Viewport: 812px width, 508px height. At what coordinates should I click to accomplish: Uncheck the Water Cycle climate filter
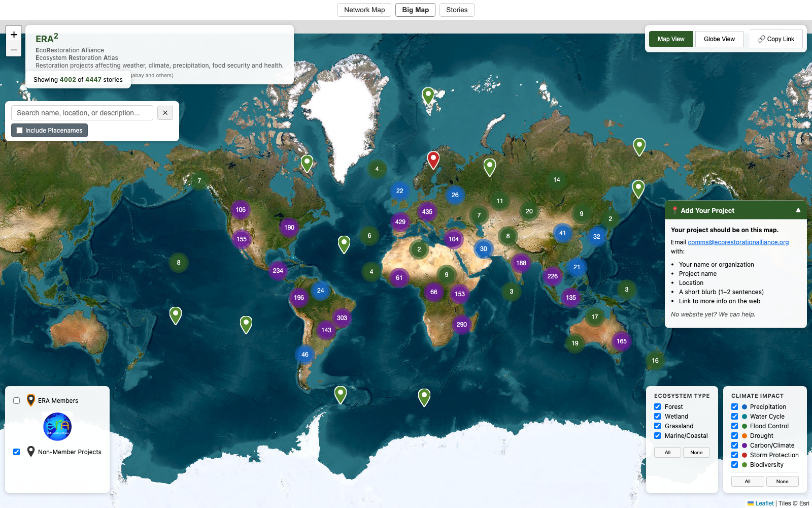tap(734, 417)
